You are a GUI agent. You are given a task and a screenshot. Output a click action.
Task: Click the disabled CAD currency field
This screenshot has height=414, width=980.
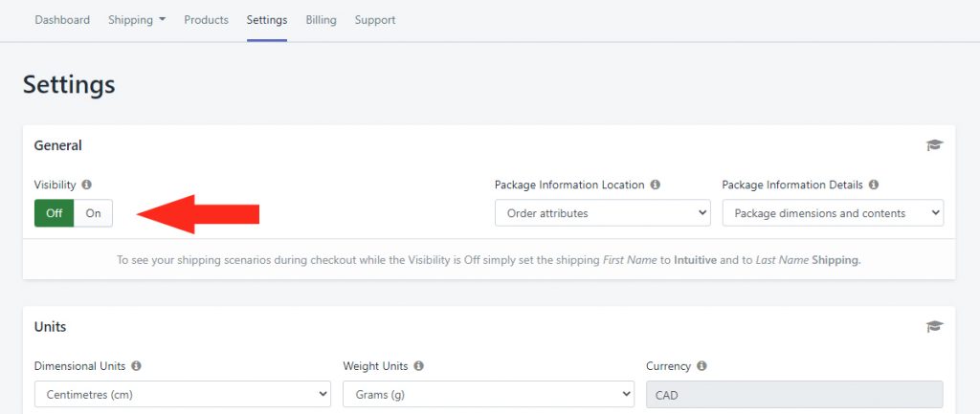click(794, 395)
